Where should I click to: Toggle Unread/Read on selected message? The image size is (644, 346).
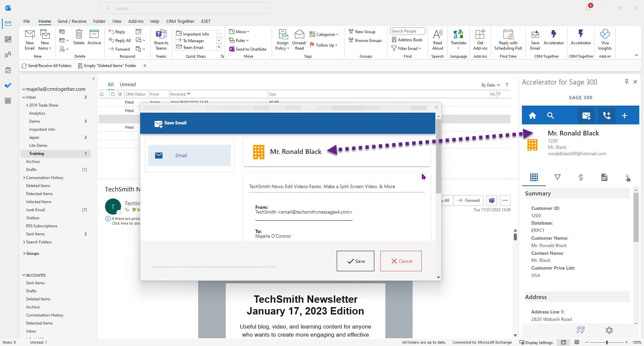click(x=299, y=39)
